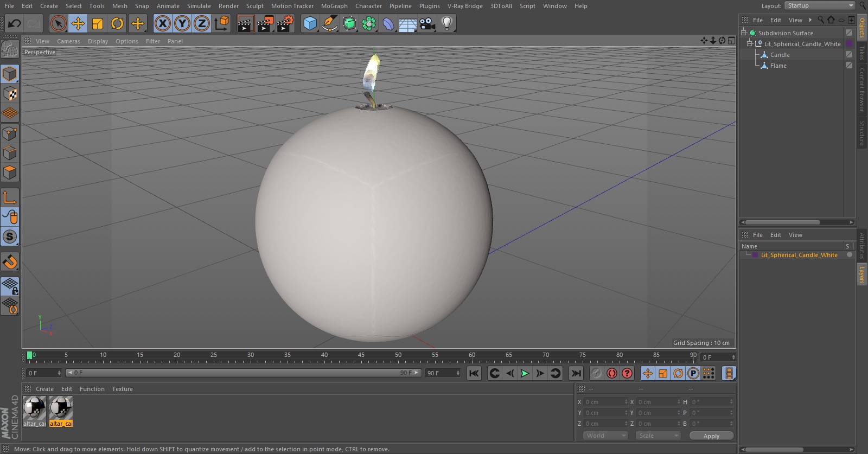The height and width of the screenshot is (454, 868).
Task: Select the Candle object
Action: [780, 55]
